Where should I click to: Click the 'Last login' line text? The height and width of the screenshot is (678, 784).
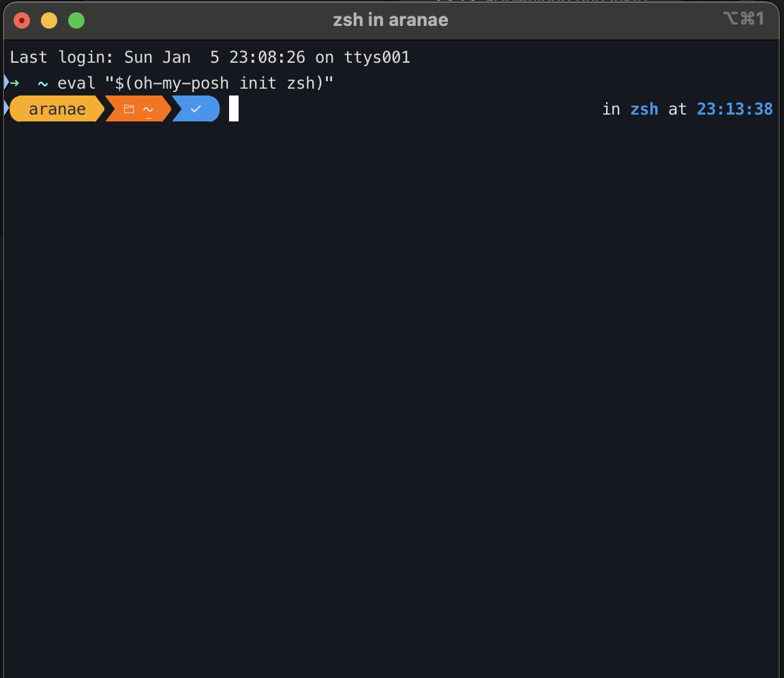pos(210,57)
